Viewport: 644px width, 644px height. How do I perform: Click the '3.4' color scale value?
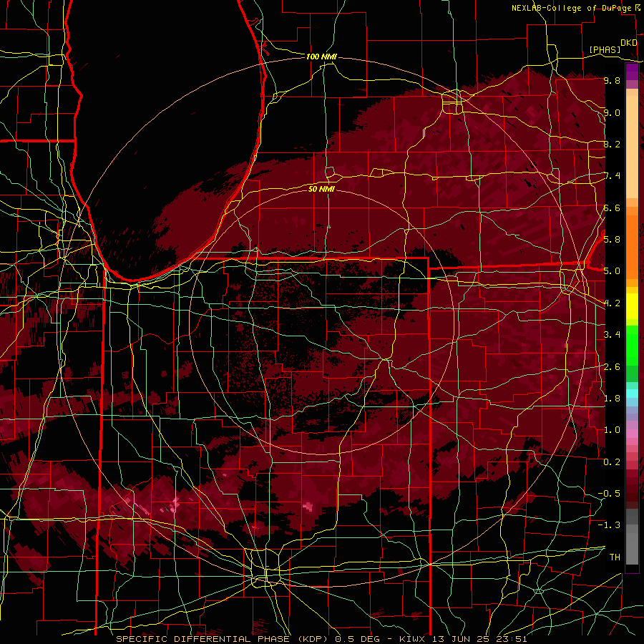point(612,335)
